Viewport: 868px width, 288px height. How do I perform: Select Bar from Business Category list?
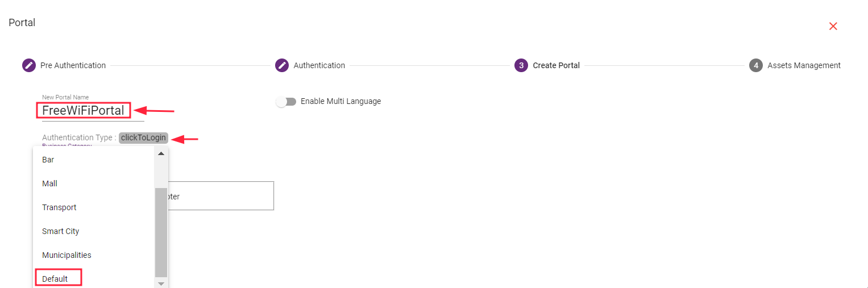(48, 160)
